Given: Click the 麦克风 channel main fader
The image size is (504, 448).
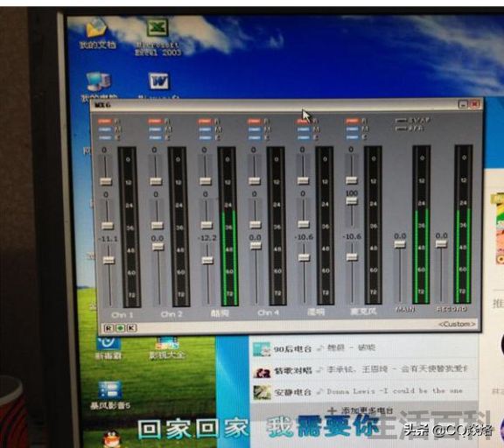Looking at the screenshot, I should tap(352, 257).
